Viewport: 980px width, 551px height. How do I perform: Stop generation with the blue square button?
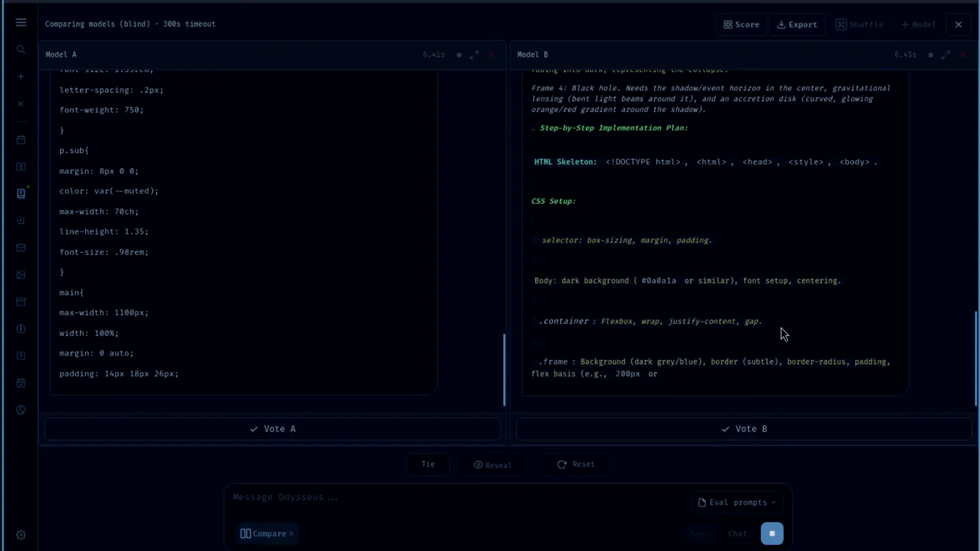pyautogui.click(x=772, y=534)
